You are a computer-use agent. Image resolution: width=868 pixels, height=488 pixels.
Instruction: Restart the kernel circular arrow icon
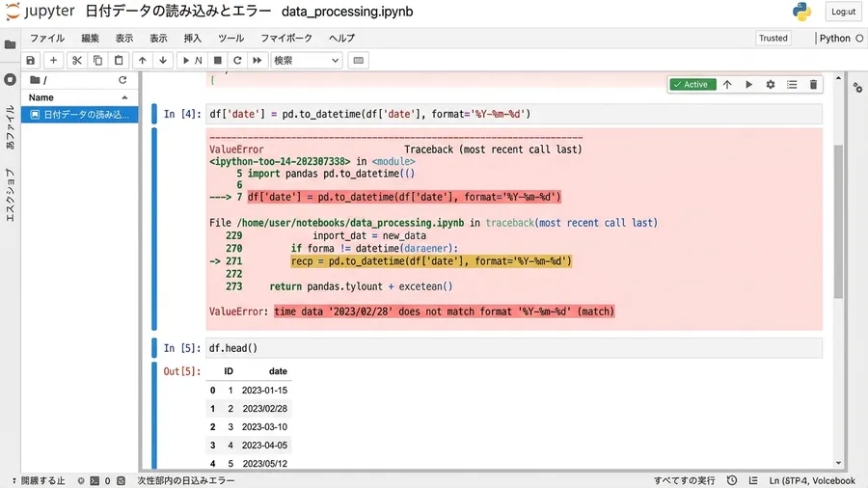(x=237, y=61)
